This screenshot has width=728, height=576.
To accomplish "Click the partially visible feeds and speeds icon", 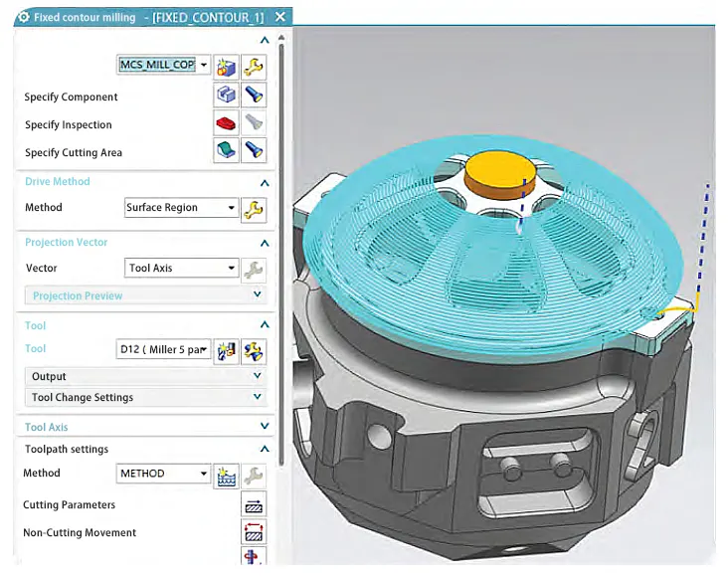I will (254, 556).
